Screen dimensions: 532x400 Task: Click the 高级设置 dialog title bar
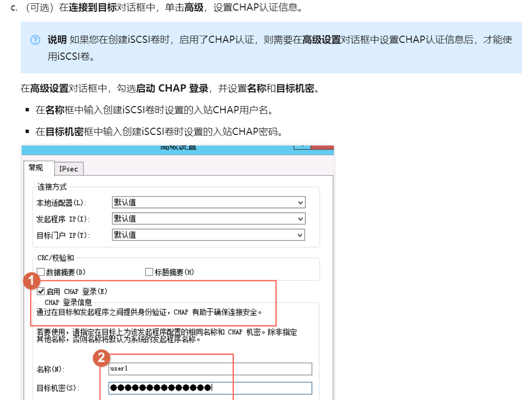pyautogui.click(x=178, y=150)
